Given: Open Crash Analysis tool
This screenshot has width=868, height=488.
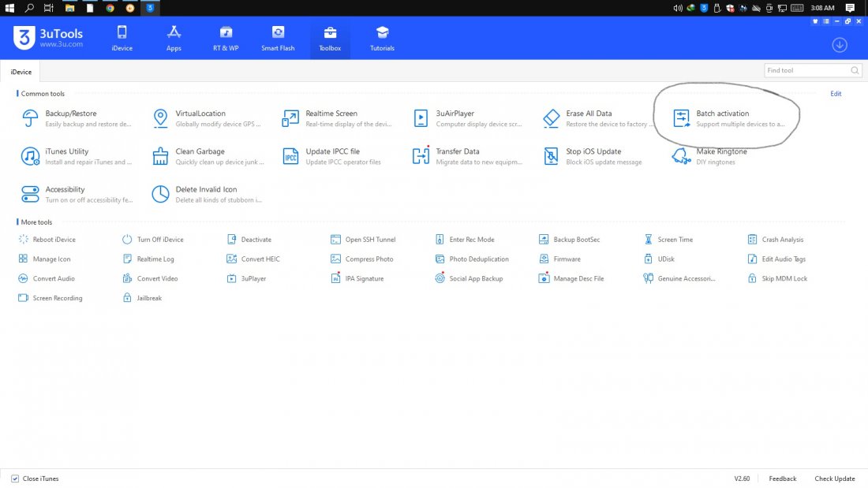Looking at the screenshot, I should (776, 240).
